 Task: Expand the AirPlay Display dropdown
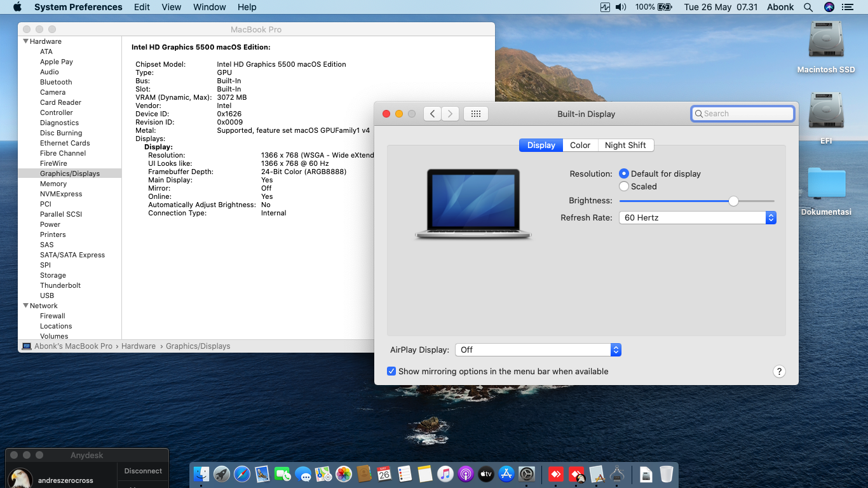tap(538, 349)
